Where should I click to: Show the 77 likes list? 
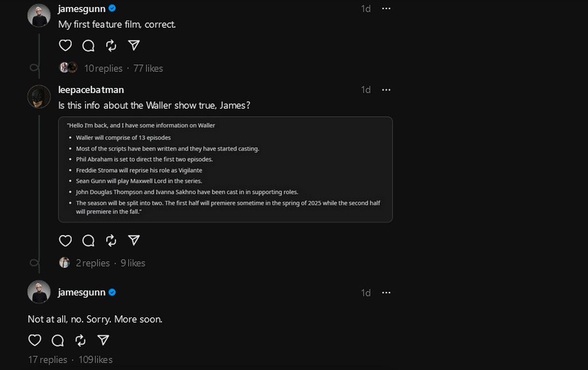click(148, 68)
